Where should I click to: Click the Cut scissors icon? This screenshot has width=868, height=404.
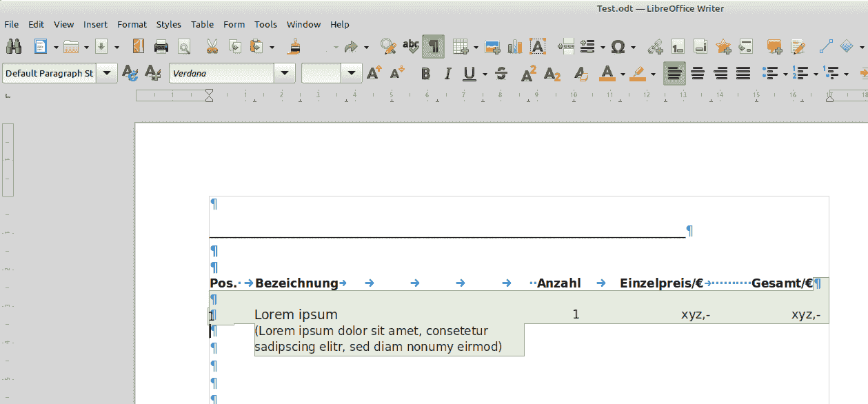212,47
